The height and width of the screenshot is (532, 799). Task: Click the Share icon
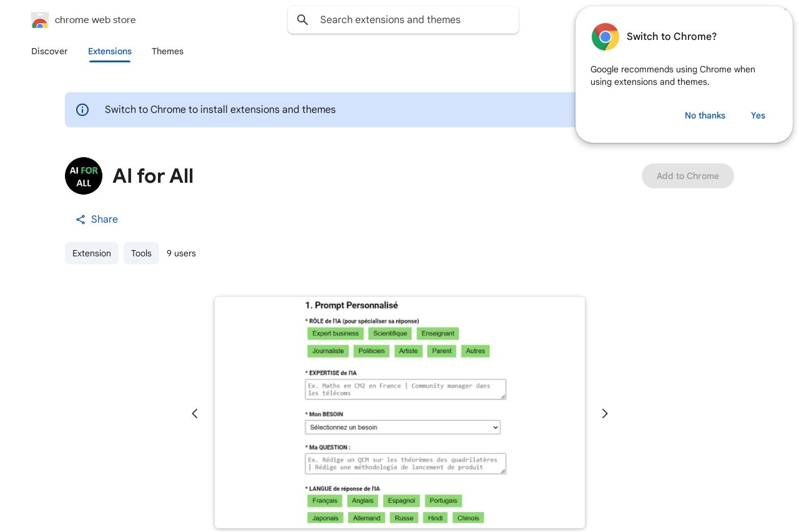pos(81,220)
